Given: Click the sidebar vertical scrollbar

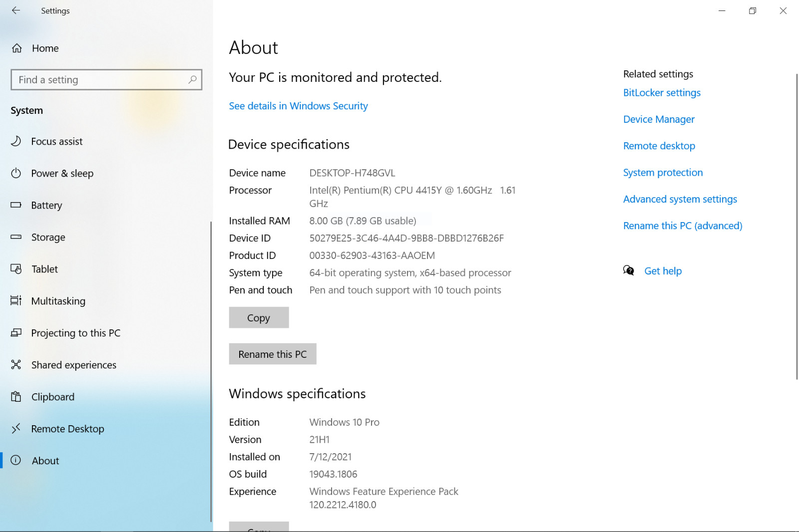Looking at the screenshot, I should tap(211, 371).
